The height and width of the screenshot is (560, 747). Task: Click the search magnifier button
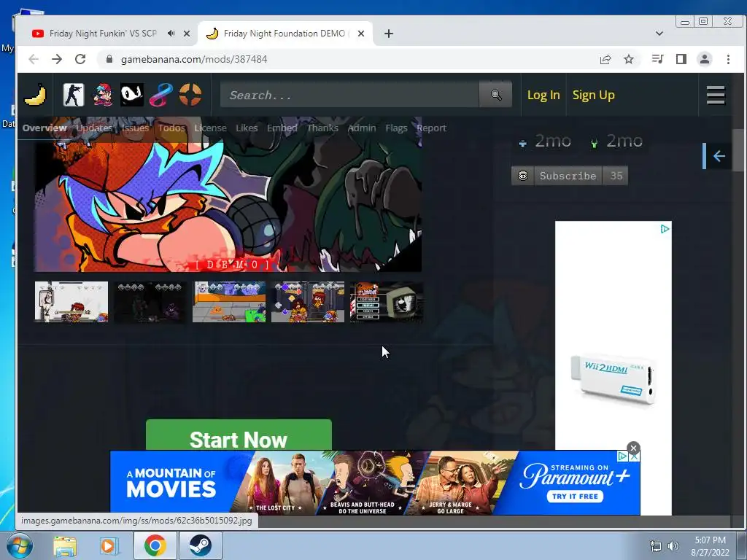pos(495,95)
